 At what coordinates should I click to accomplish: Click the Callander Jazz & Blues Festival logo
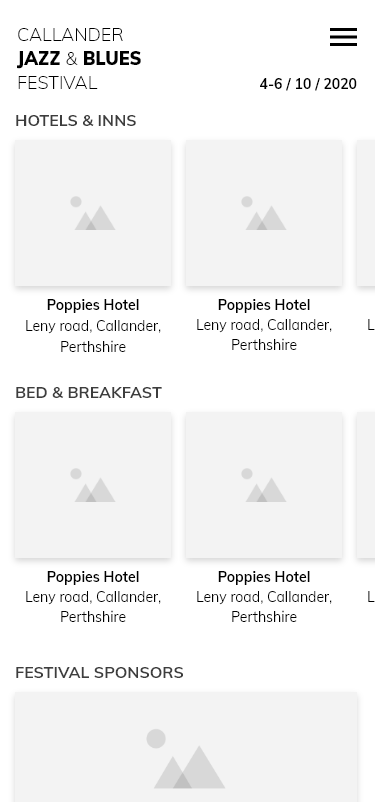[79, 59]
